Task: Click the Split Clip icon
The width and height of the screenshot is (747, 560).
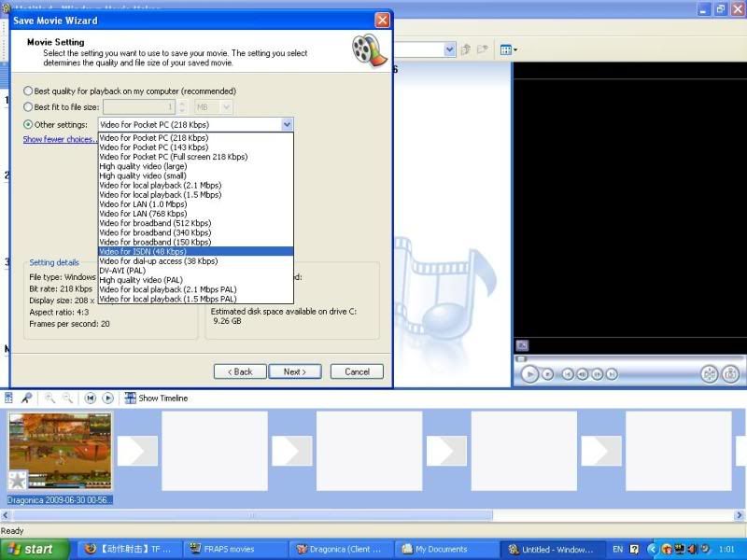Action: pyautogui.click(x=710, y=374)
